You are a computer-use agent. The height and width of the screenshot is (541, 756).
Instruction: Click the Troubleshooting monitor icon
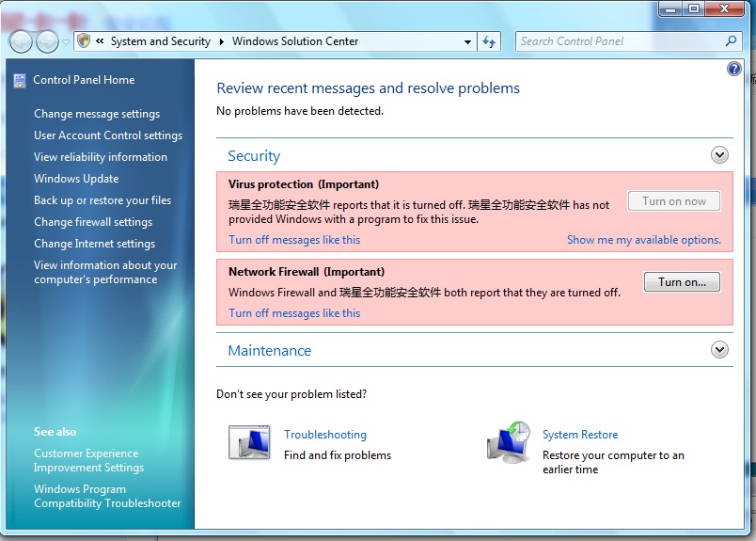coord(249,442)
